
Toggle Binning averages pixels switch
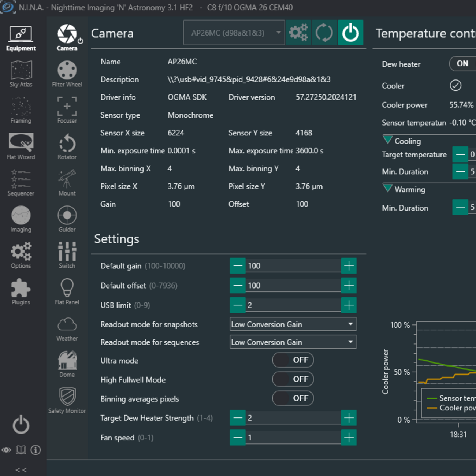coord(293,398)
